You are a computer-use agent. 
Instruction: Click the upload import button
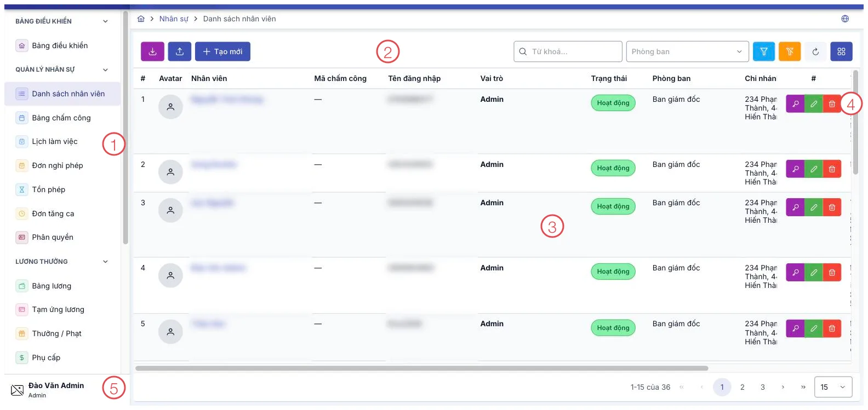pyautogui.click(x=180, y=51)
